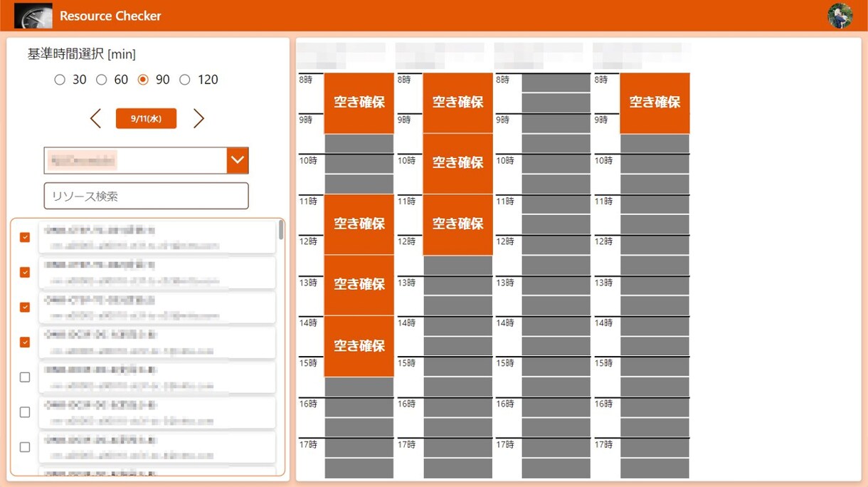Go to previous day with left chevron
Screen dimensions: 868x487
coord(95,119)
